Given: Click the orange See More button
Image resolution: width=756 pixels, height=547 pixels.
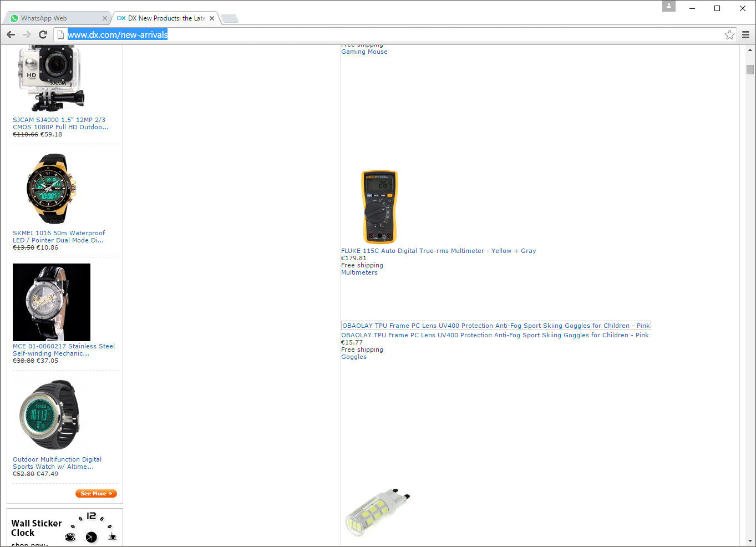Looking at the screenshot, I should click(x=96, y=494).
